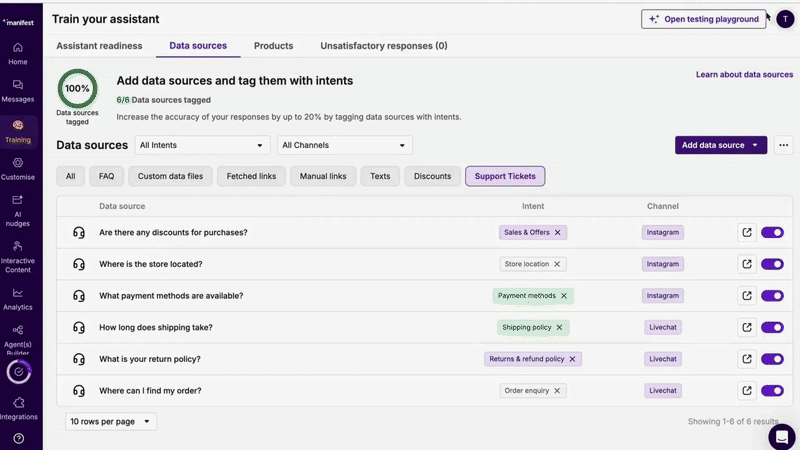
Task: Open the Messages sidebar icon
Action: pyautogui.click(x=18, y=90)
